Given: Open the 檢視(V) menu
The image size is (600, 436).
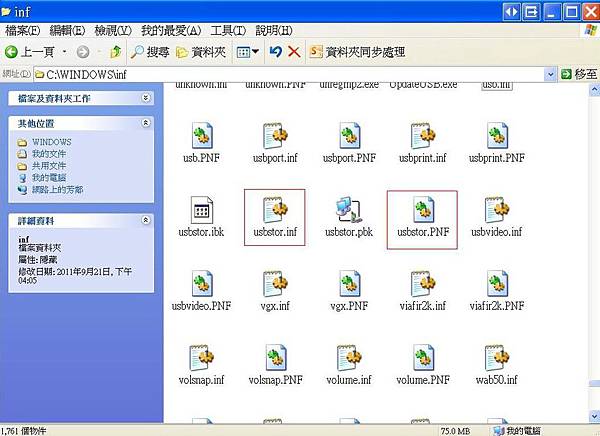Looking at the screenshot, I should [x=113, y=31].
